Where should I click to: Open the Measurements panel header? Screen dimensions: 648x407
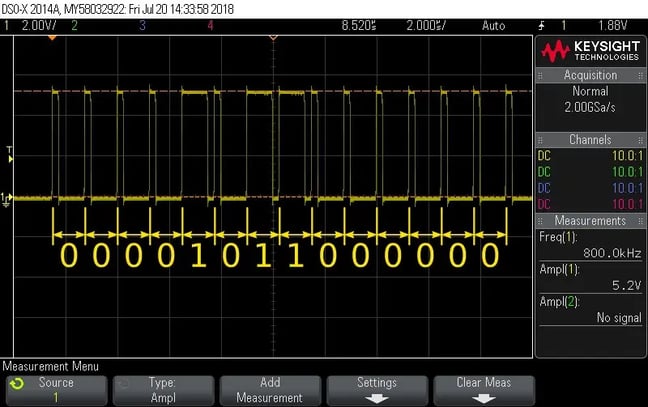click(591, 221)
